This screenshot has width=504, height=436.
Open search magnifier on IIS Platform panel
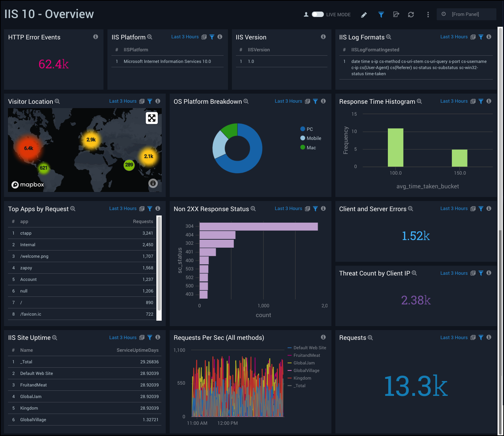[150, 37]
